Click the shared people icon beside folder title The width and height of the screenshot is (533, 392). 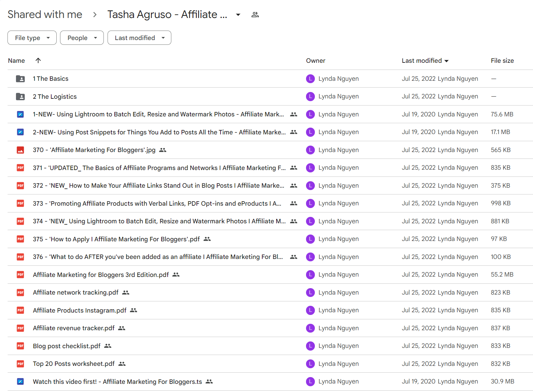255,15
